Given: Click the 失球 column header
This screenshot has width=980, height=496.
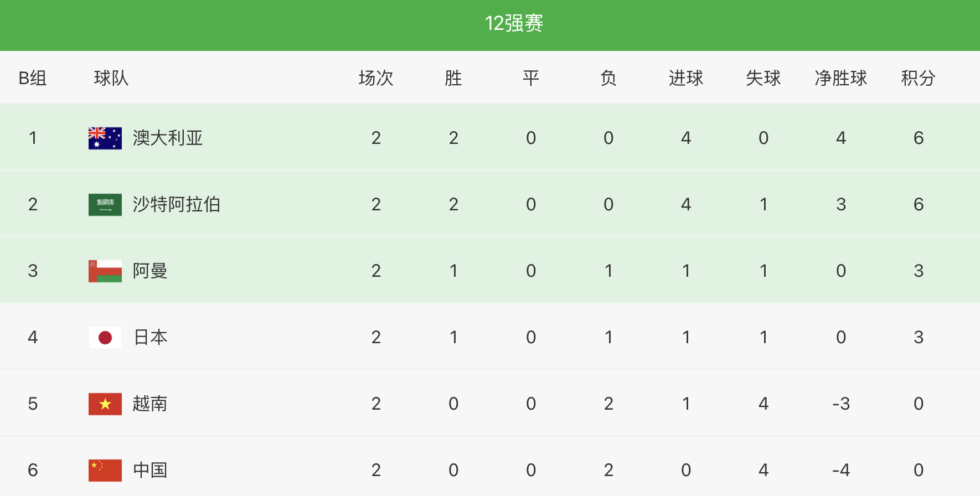Looking at the screenshot, I should pyautogui.click(x=763, y=78).
